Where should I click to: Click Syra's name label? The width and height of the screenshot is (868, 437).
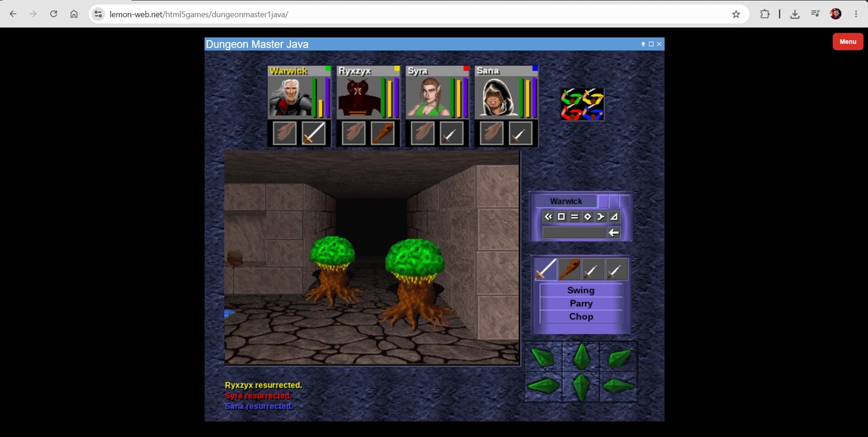418,71
